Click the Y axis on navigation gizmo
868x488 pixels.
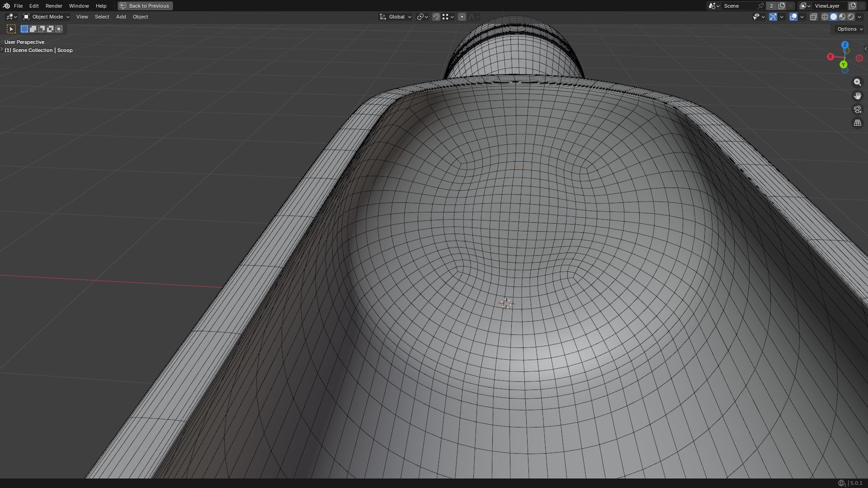pyautogui.click(x=844, y=65)
